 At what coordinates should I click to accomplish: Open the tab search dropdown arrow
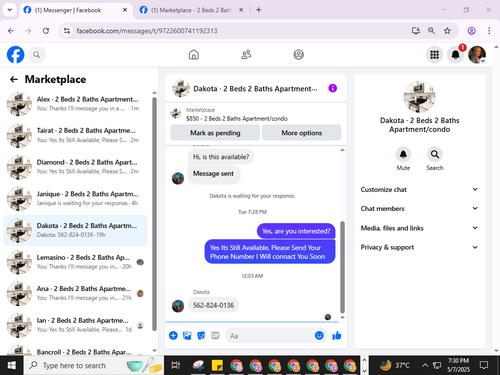coord(10,10)
